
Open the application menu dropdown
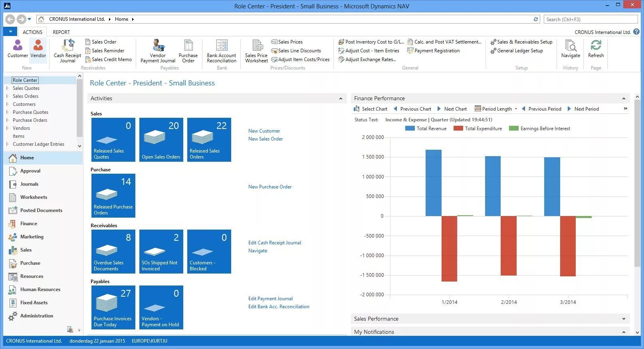click(x=10, y=32)
